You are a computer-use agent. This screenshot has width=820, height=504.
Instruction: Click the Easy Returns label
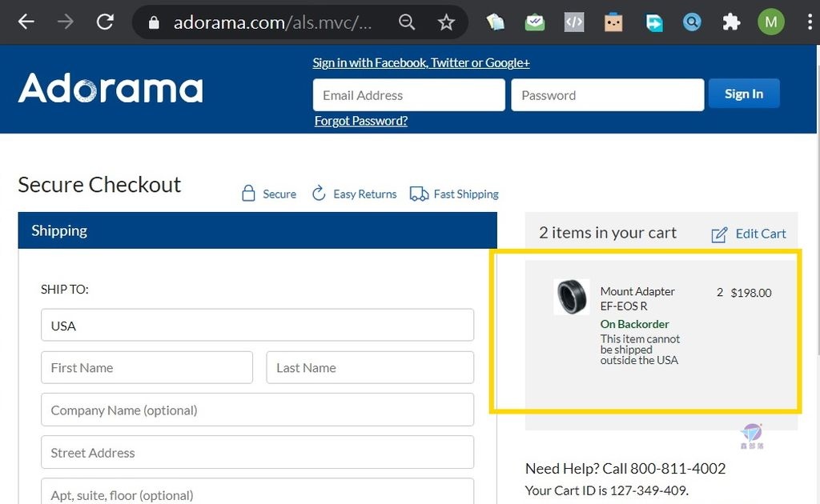click(x=365, y=194)
